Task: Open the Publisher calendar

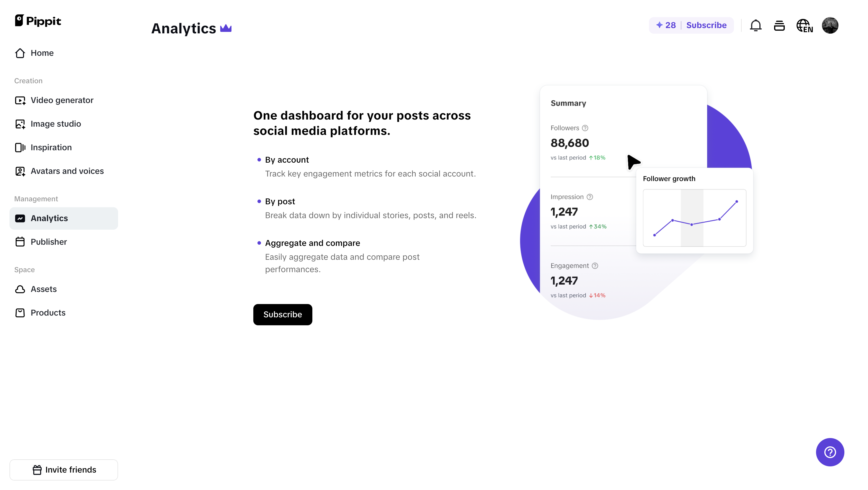Action: pyautogui.click(x=49, y=242)
